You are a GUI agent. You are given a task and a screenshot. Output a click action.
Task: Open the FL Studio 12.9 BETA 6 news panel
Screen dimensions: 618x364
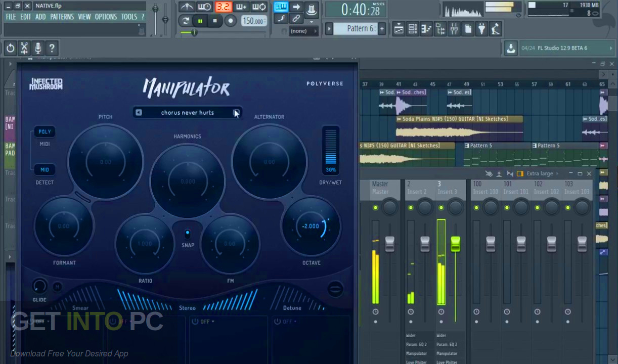[566, 49]
